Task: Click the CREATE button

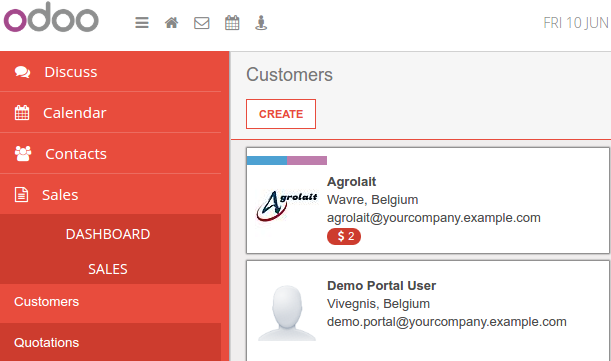Action: [x=281, y=114]
